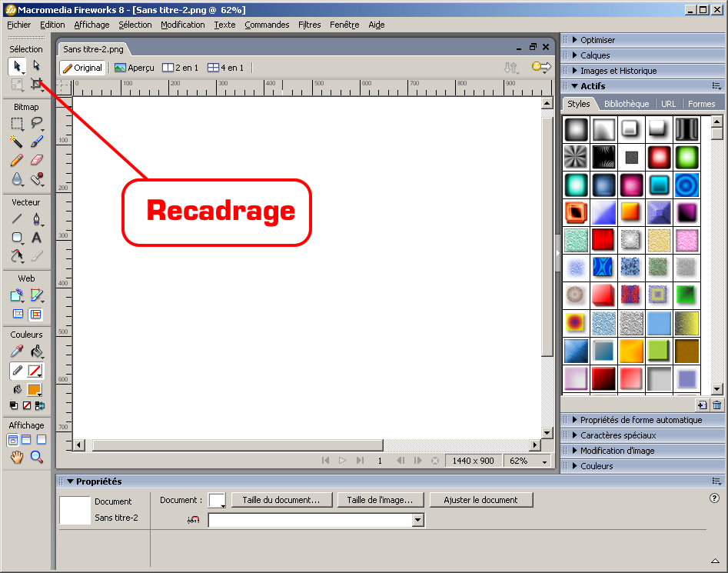Click the Ajuster le document button
728x573 pixels.
pyautogui.click(x=480, y=500)
